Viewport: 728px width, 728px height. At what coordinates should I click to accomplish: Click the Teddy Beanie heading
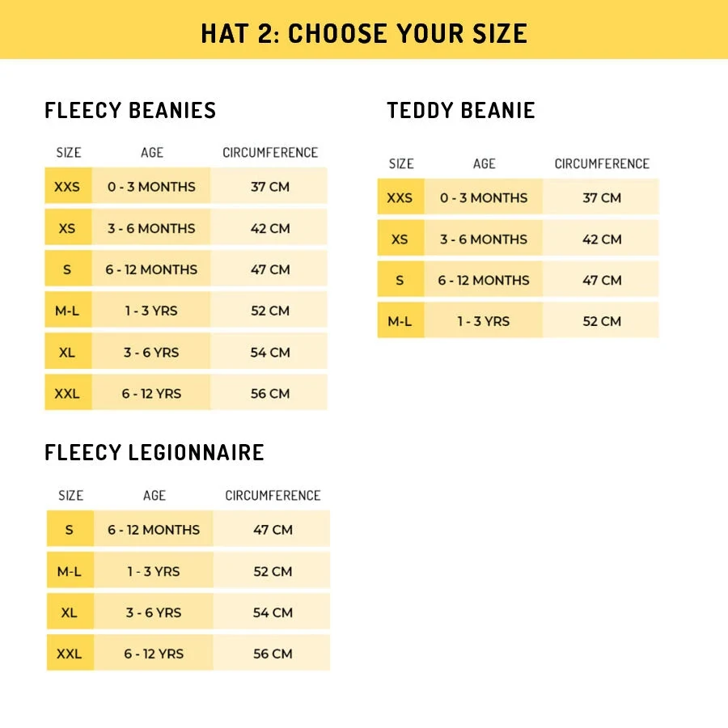(x=461, y=111)
